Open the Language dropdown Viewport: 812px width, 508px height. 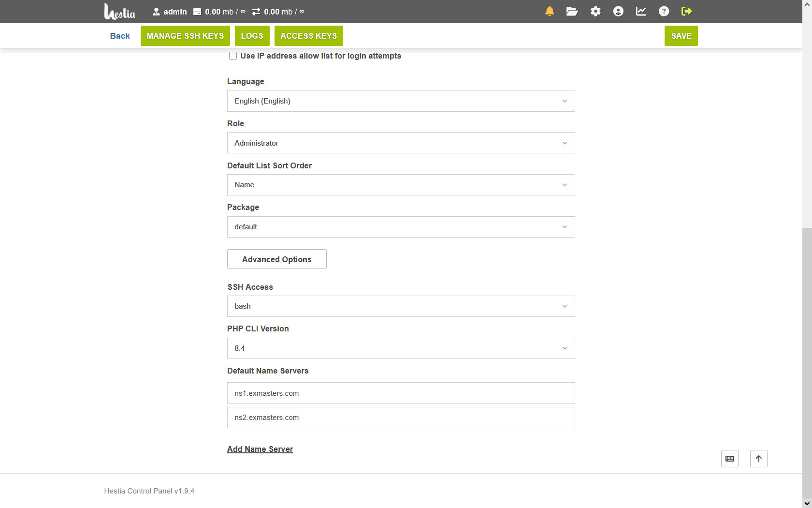pyautogui.click(x=401, y=101)
